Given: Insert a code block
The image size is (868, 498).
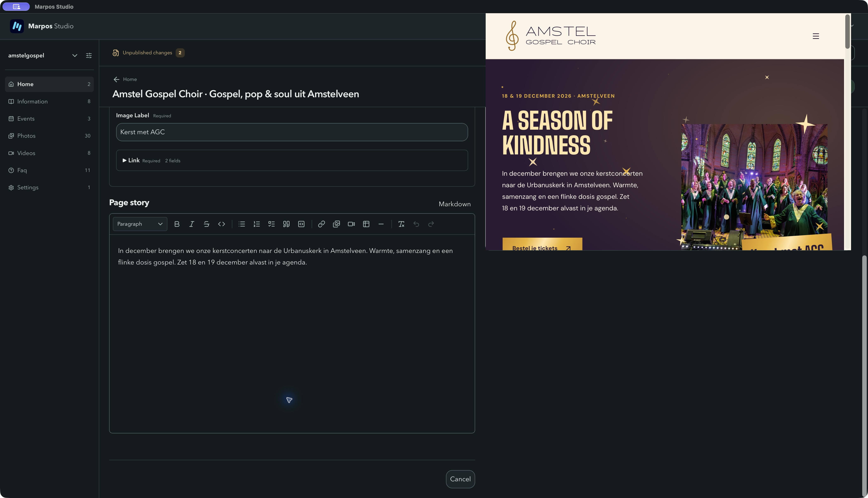Looking at the screenshot, I should [301, 224].
